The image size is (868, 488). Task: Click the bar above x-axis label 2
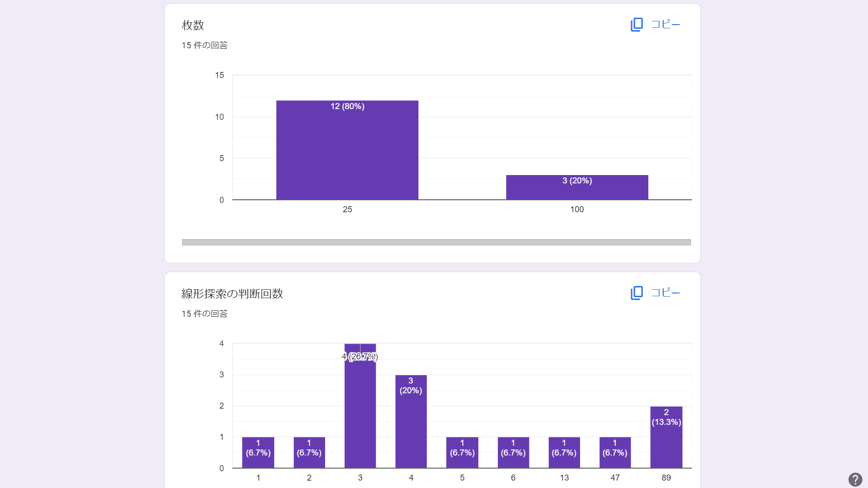(x=309, y=452)
